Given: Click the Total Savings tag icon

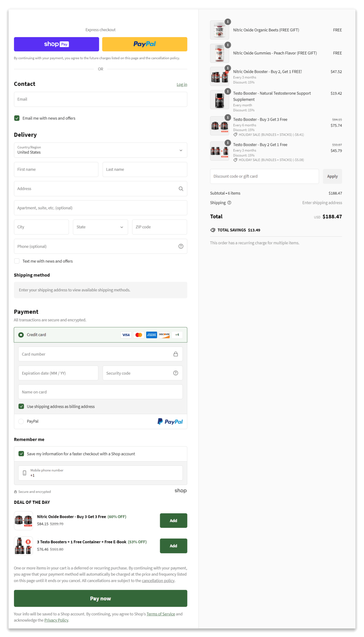Looking at the screenshot, I should click(213, 230).
